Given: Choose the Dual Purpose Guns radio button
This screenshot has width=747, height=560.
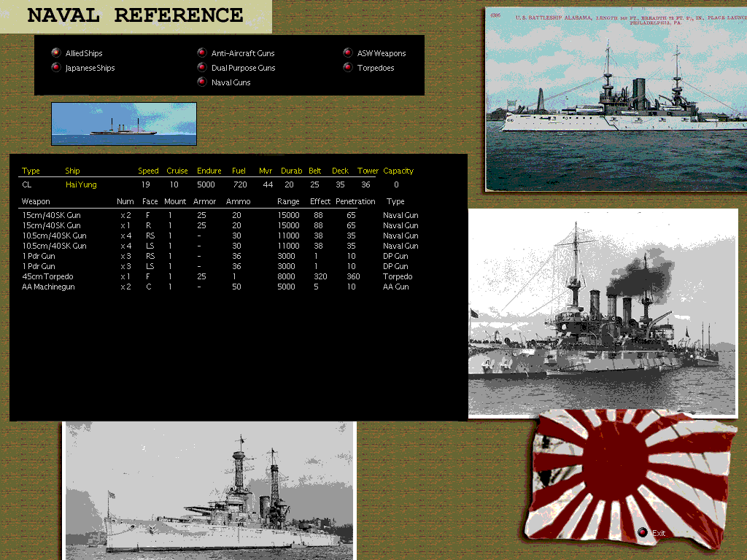Looking at the screenshot, I should coord(202,67).
